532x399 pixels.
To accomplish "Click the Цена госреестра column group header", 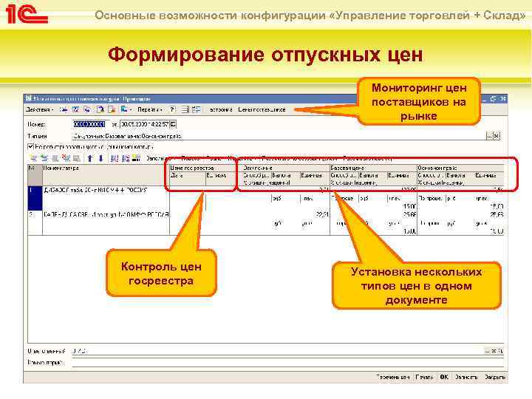I will (203, 168).
